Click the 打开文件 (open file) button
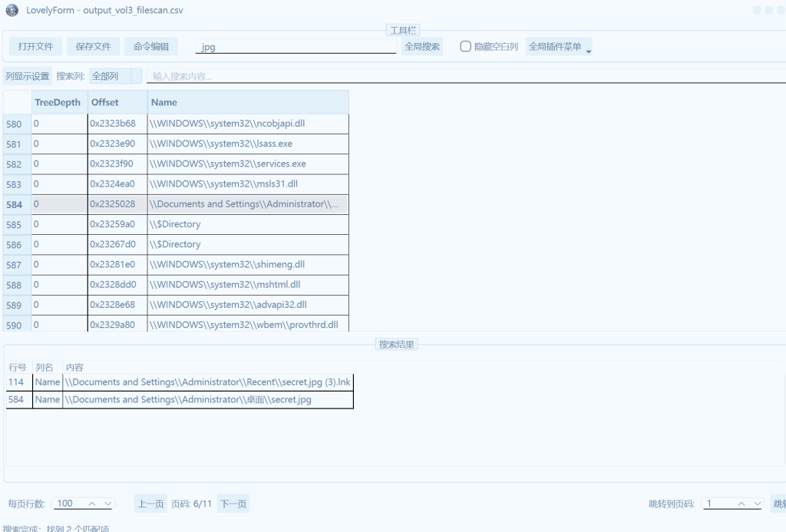 (35, 47)
